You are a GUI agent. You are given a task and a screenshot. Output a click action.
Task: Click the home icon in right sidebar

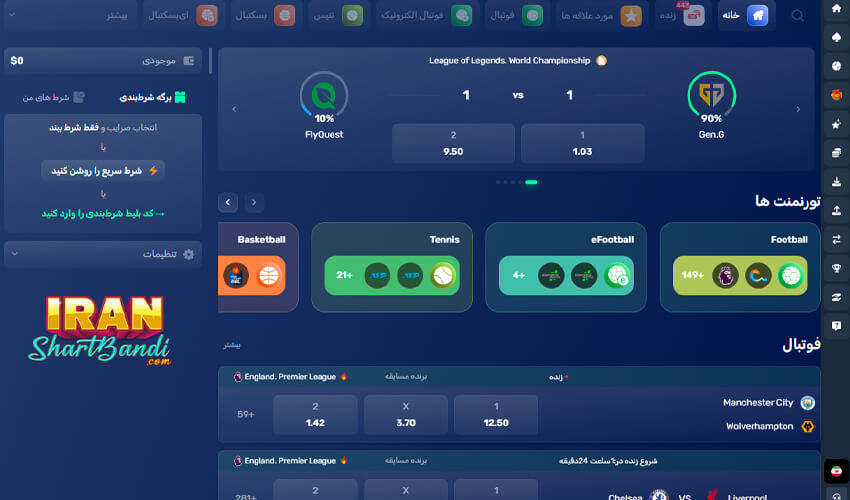tap(836, 8)
